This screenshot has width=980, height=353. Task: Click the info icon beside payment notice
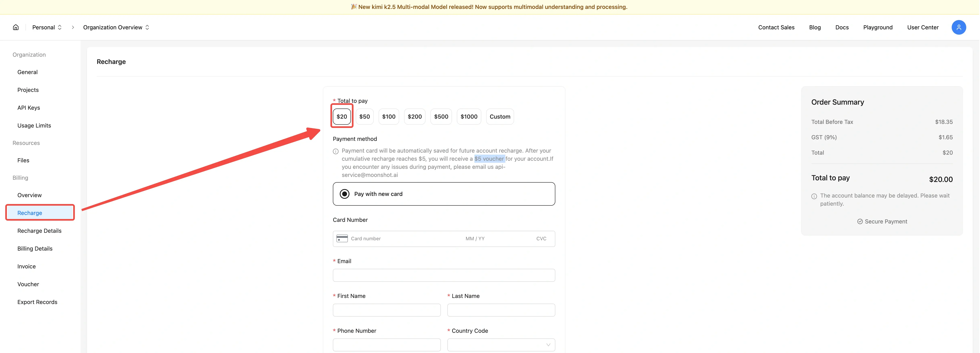coord(335,152)
